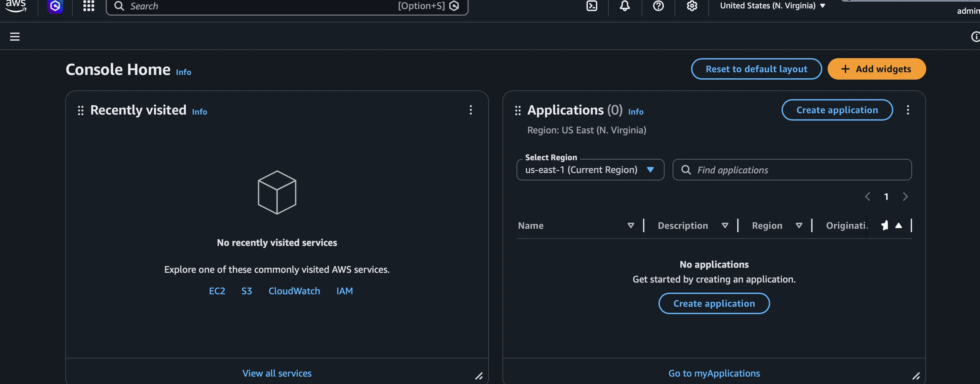Viewport: 980px width, 384px height.
Task: Toggle ascending sort on the Applications table
Action: [x=899, y=225]
